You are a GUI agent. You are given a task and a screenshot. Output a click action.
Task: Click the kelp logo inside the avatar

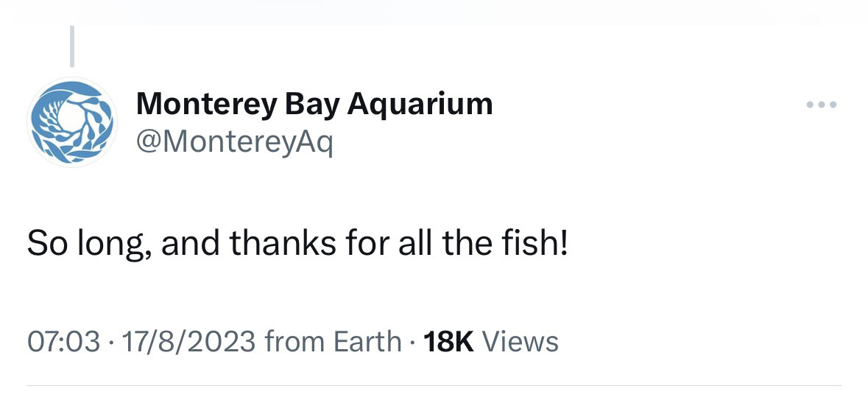click(72, 122)
